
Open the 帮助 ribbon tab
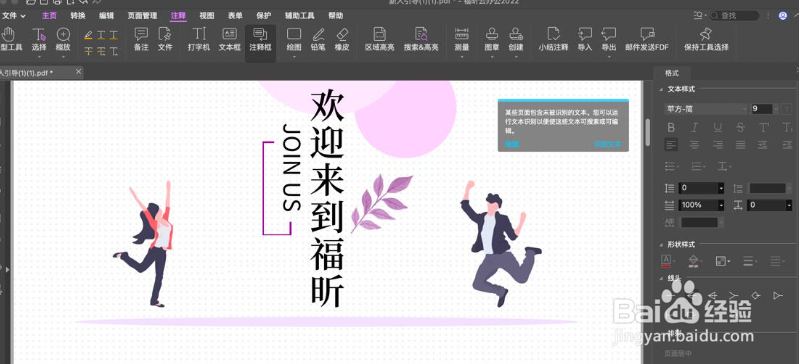click(336, 16)
